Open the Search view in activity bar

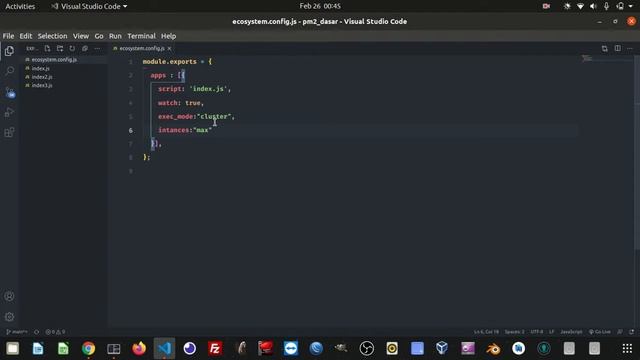[x=9, y=71]
